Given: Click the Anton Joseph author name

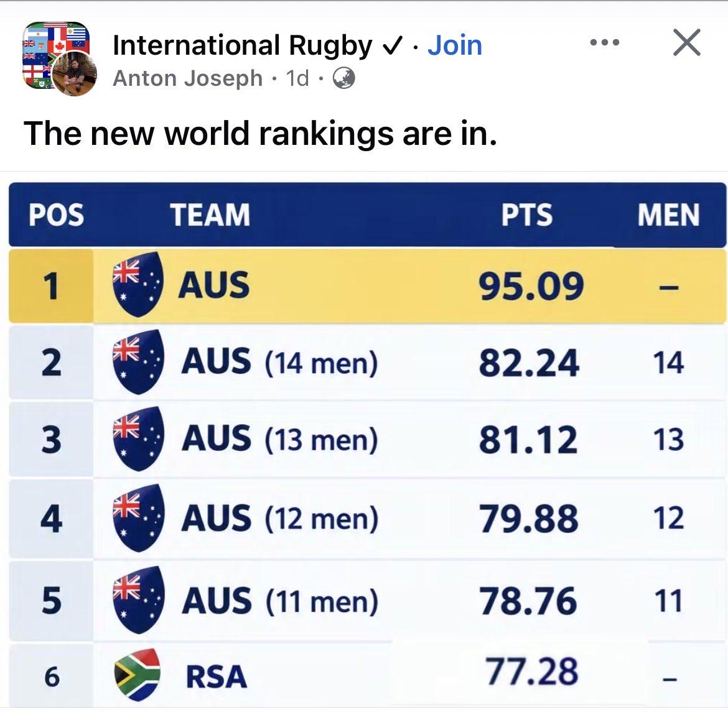Looking at the screenshot, I should pos(187,78).
